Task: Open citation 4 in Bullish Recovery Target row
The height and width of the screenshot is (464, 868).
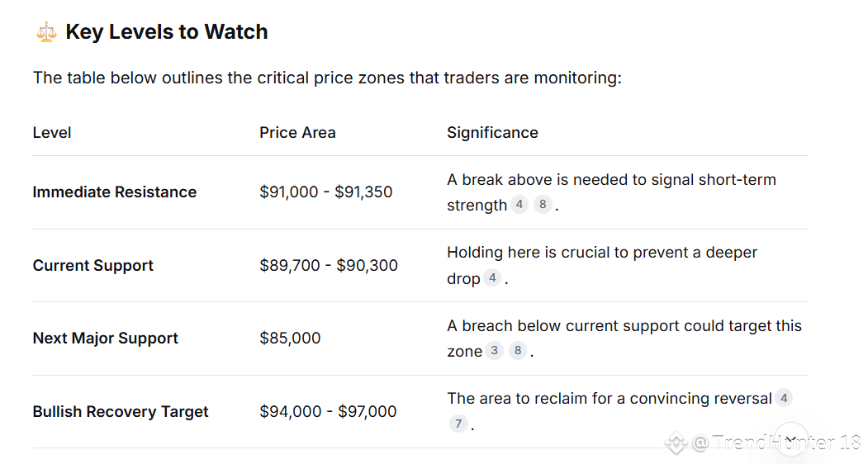Action: pyautogui.click(x=783, y=399)
